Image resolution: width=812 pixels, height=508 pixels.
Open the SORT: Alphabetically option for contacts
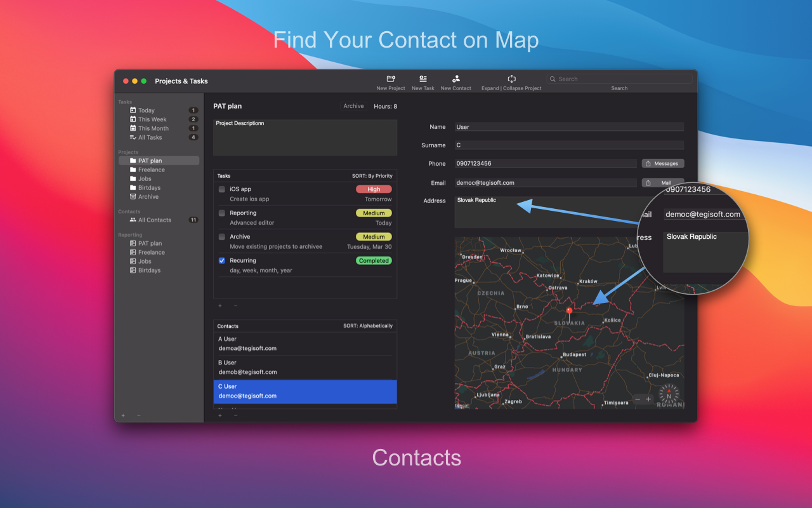pos(368,326)
